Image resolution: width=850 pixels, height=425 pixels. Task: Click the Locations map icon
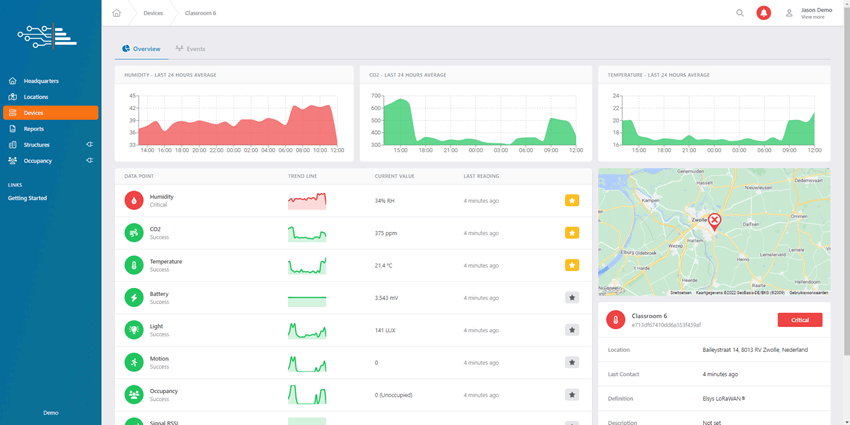(13, 97)
